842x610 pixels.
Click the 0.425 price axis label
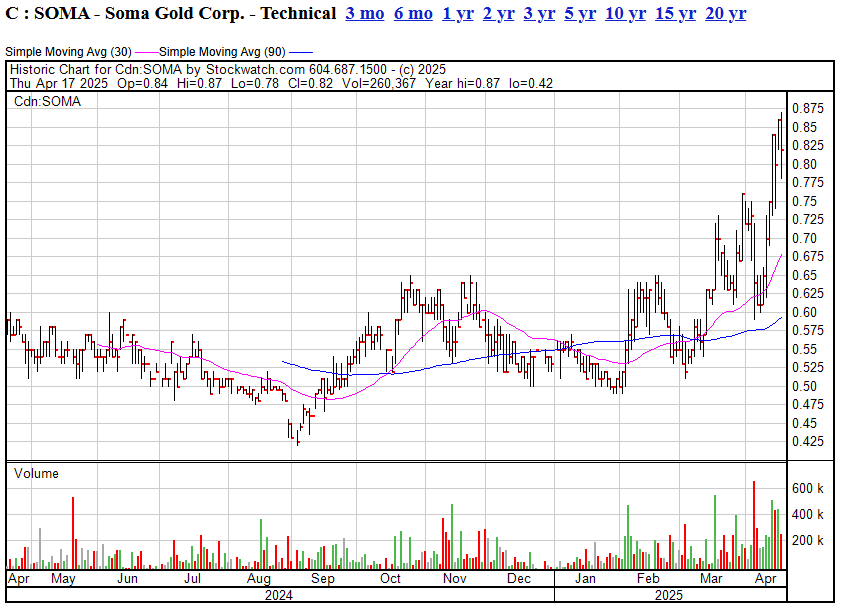coord(808,441)
